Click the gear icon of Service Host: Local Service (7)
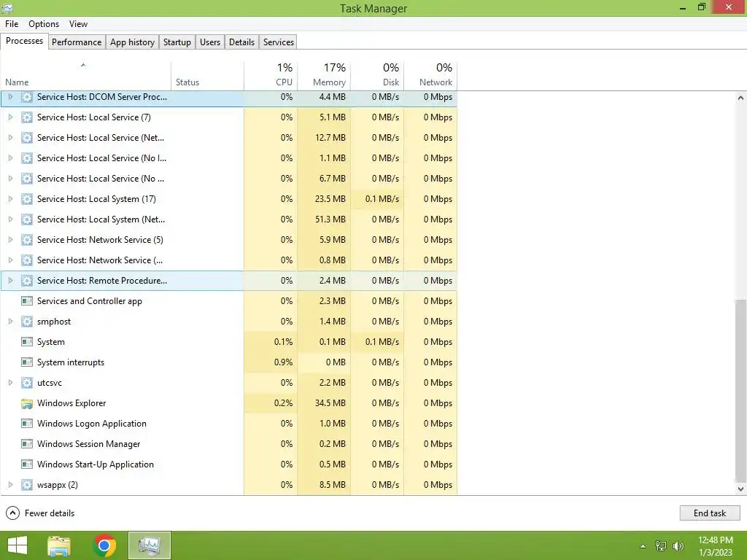 coord(27,117)
